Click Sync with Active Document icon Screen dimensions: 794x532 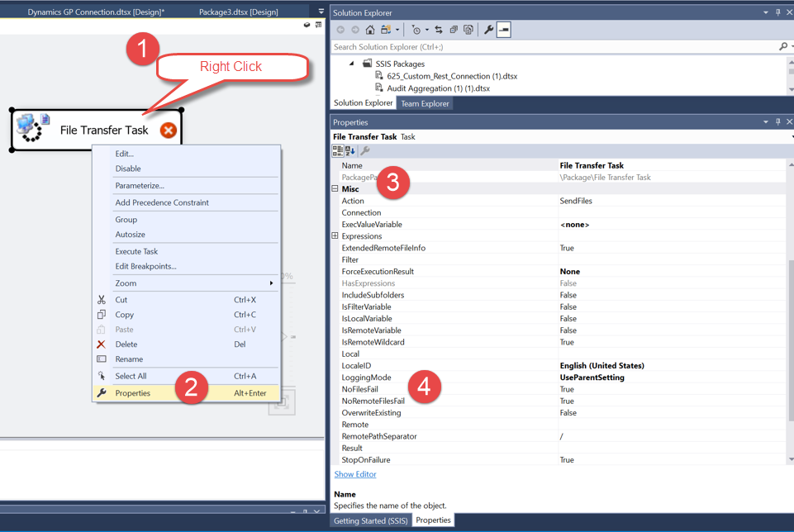438,30
